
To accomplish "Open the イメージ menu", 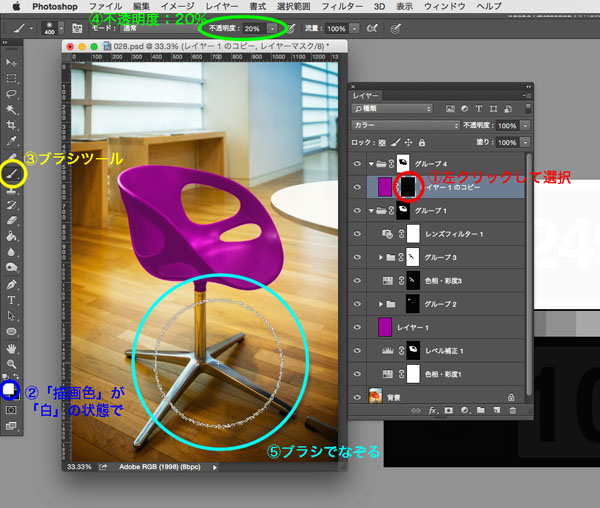I will click(176, 6).
